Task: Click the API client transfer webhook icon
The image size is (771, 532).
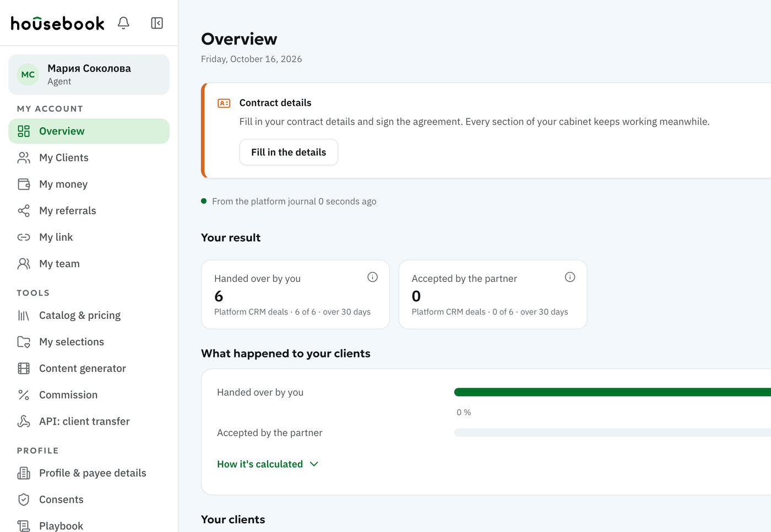Action: click(x=24, y=421)
